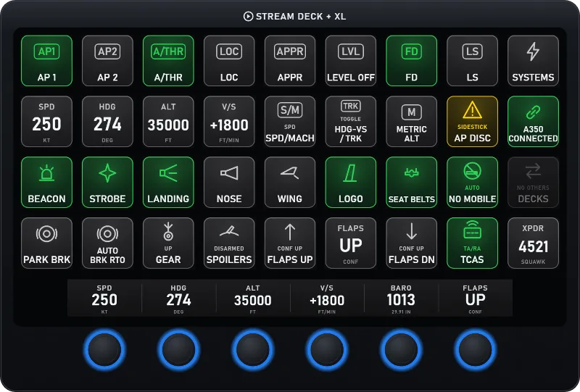Toggle the FD flight director key
The width and height of the screenshot is (580, 392).
click(411, 61)
